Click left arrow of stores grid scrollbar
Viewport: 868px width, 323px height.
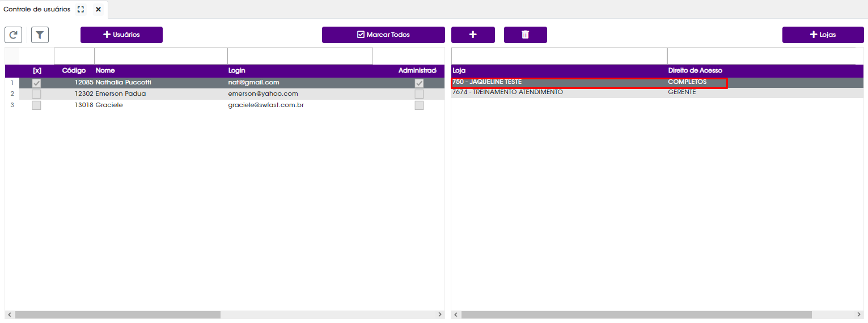tap(456, 314)
